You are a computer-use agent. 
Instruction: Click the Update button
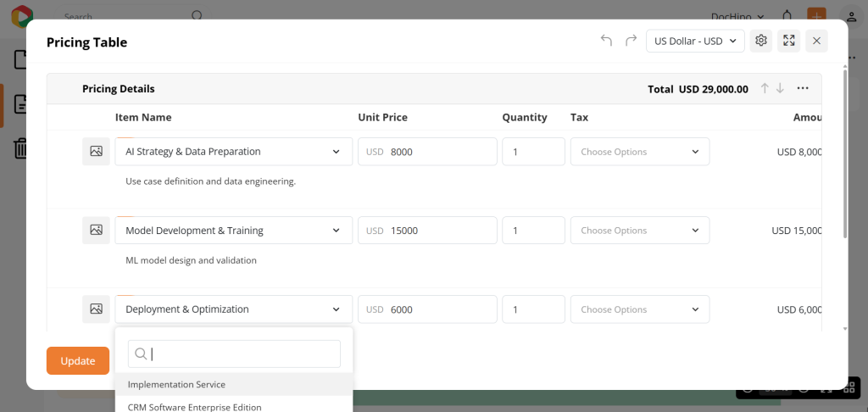pyautogui.click(x=78, y=360)
